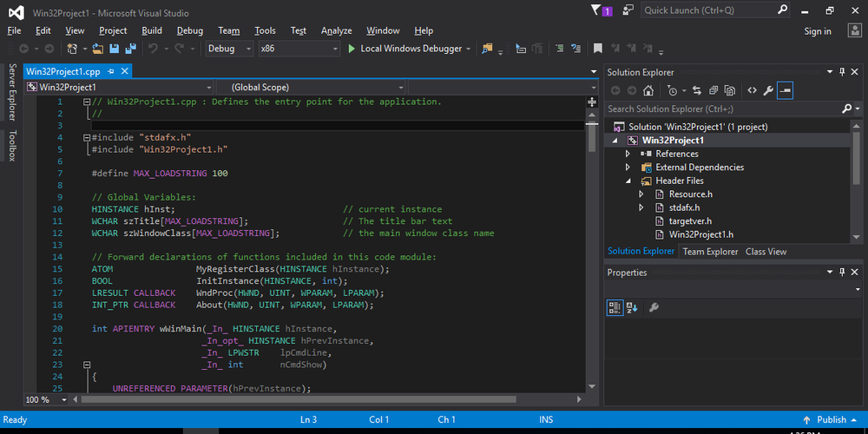Click the New Project toolbar icon
Viewport: 868px width, 434px height.
[72, 49]
